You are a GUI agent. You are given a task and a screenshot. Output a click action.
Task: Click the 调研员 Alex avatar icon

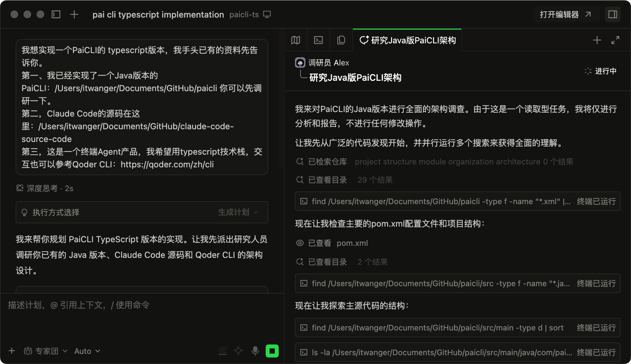300,63
